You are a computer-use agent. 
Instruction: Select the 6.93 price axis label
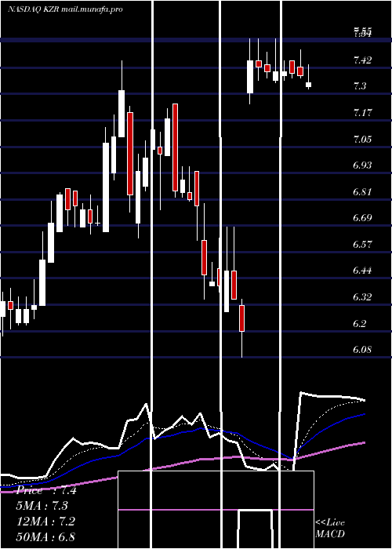click(362, 165)
